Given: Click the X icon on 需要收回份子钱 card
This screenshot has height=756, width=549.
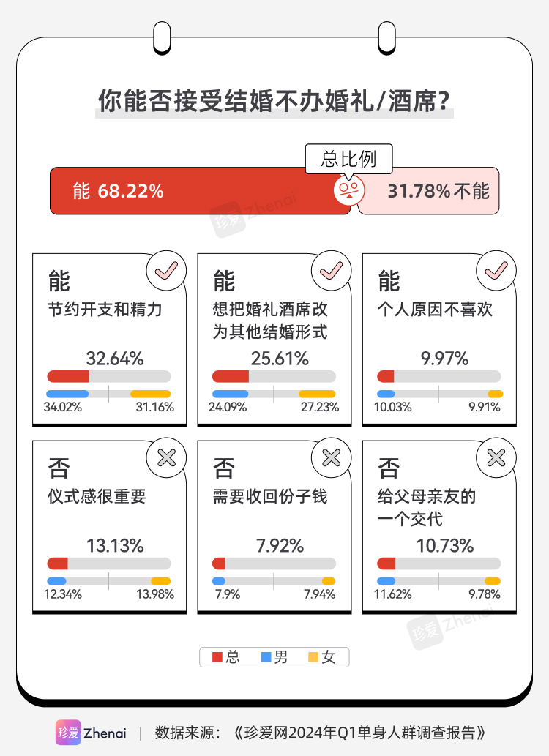Looking at the screenshot, I should pos(332,457).
